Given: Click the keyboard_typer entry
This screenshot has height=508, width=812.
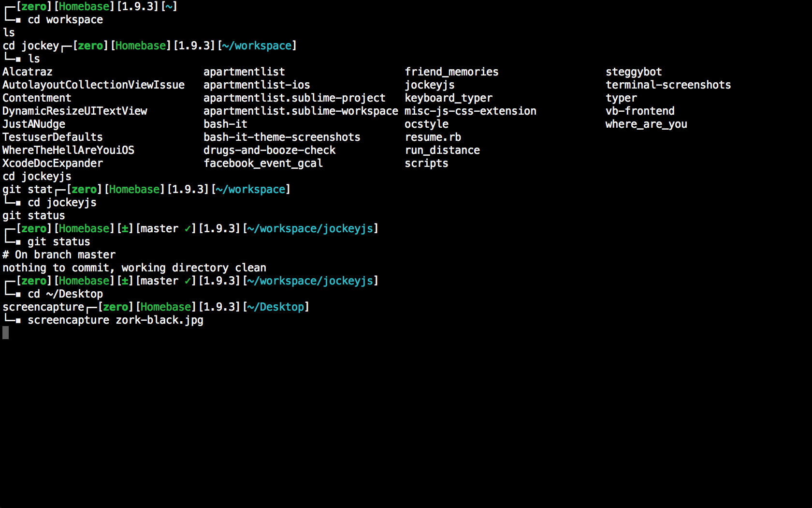Looking at the screenshot, I should (449, 98).
